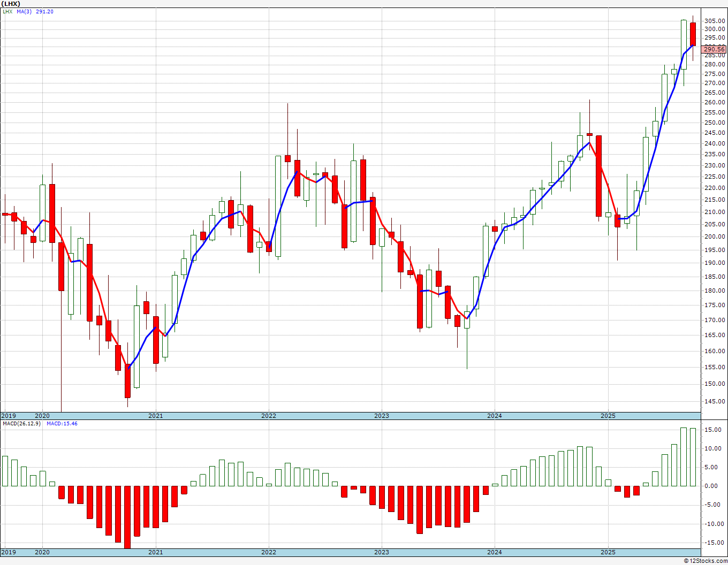The width and height of the screenshot is (728, 565).
Task: Click the lowest red MACD bar in late 2020
Action: click(127, 517)
